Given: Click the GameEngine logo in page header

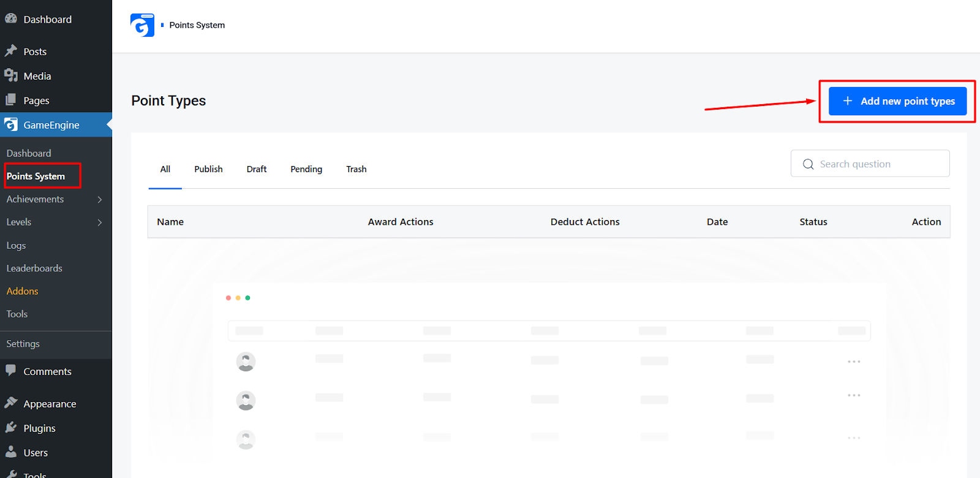Looking at the screenshot, I should click(142, 25).
